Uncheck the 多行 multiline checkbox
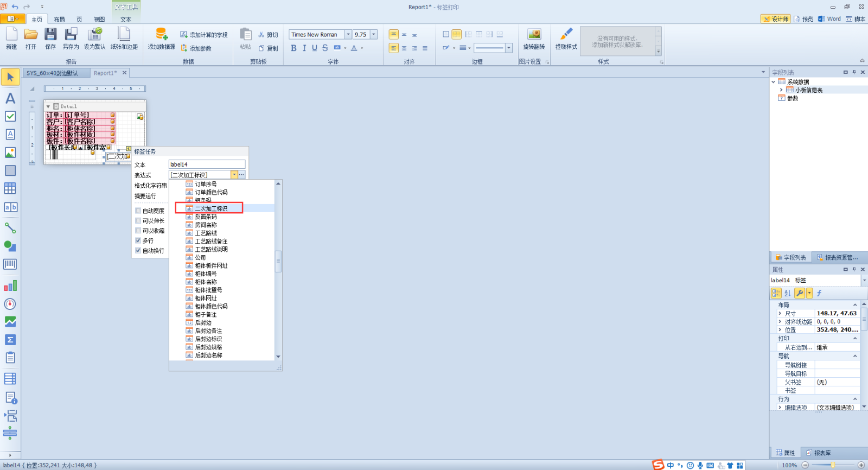This screenshot has height=470, width=868. 138,240
